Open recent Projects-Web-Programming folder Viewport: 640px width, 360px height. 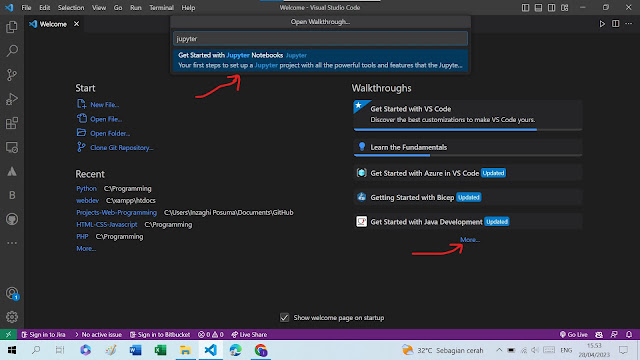[116, 212]
